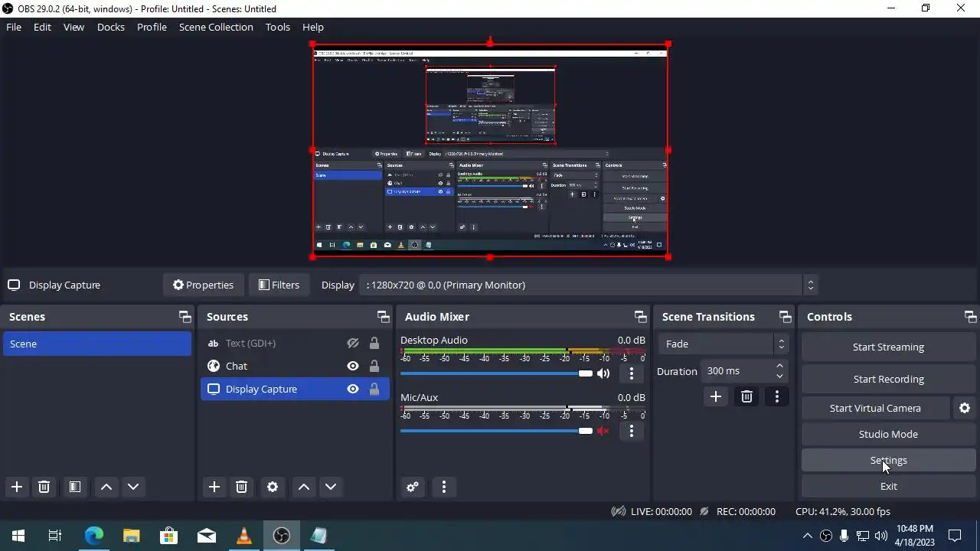The width and height of the screenshot is (980, 551).
Task: Move scene up arrow in Scenes panel
Action: (106, 487)
